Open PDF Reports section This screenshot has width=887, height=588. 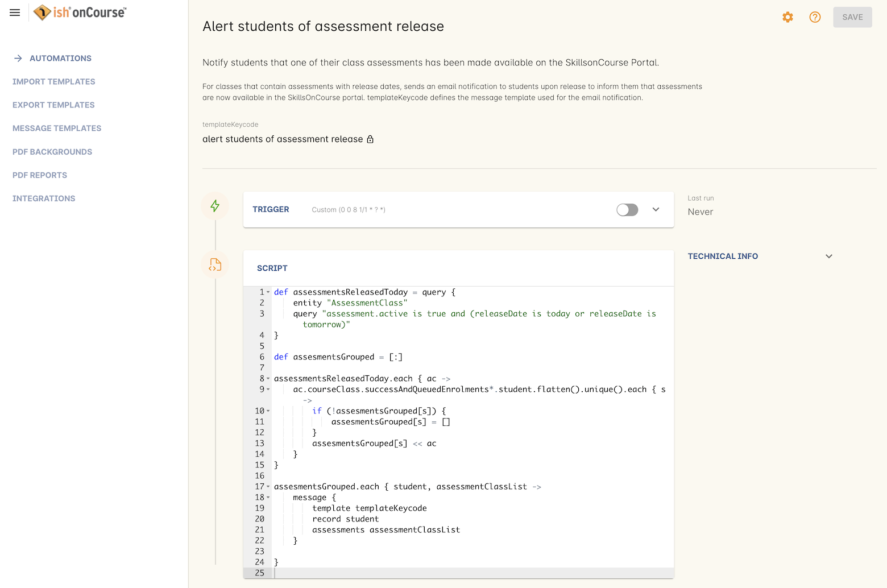click(40, 175)
